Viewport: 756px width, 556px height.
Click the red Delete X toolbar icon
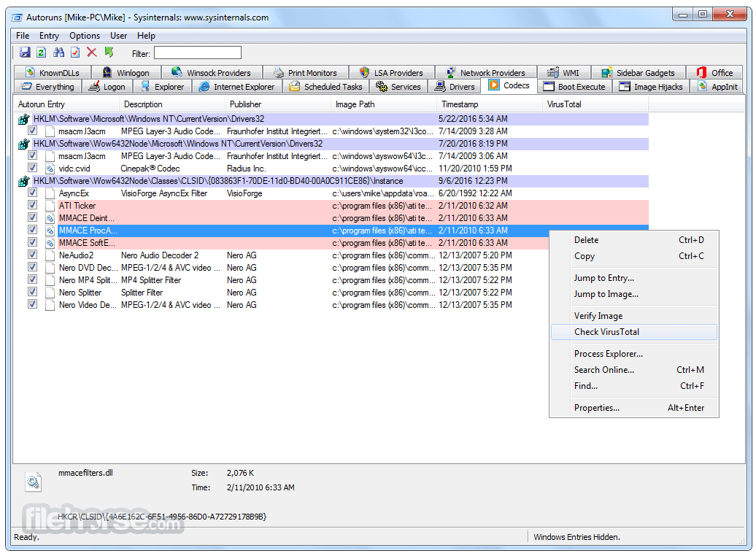[92, 52]
